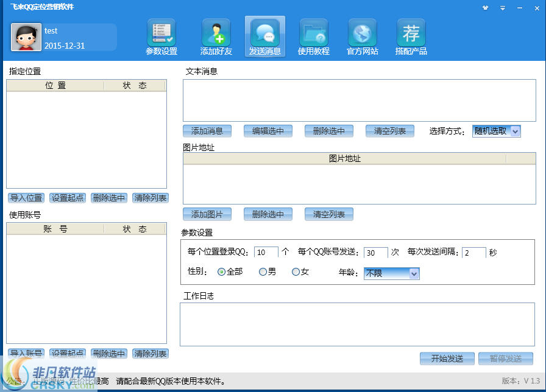Viewport: 546px width, 392px height.
Task: Click 状态 header in account list
Action: point(135,229)
